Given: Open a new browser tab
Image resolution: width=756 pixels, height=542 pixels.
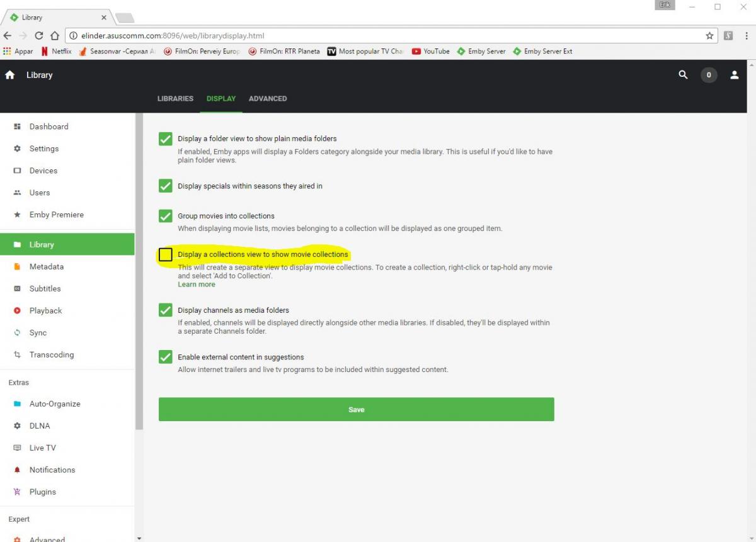Looking at the screenshot, I should click(x=125, y=18).
